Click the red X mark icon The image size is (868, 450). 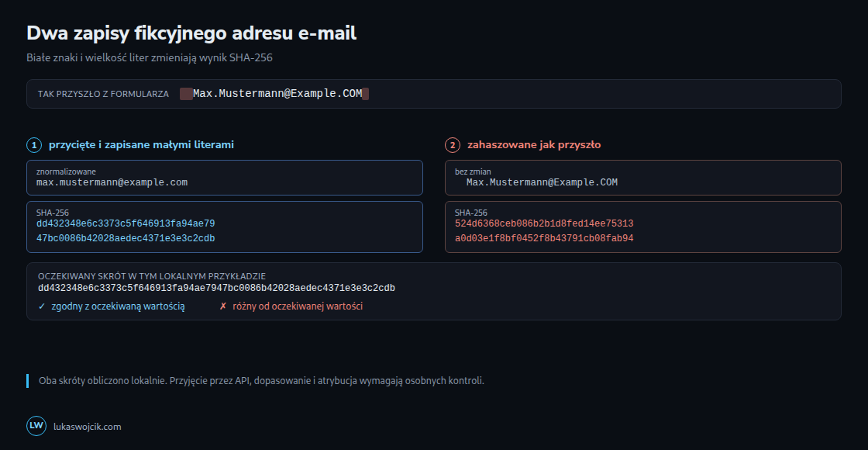(223, 306)
